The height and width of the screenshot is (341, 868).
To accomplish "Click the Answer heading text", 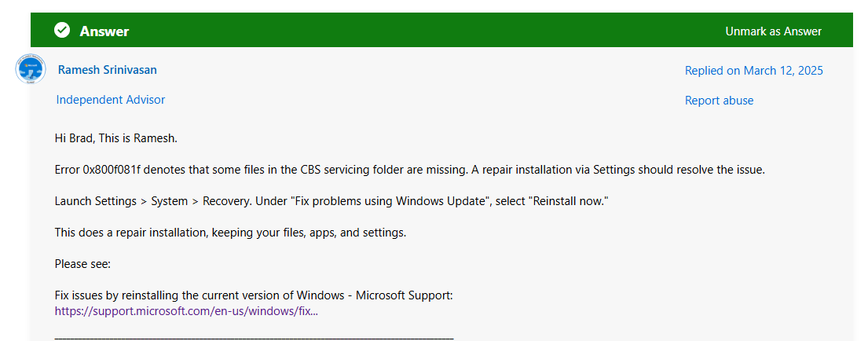I will tap(104, 31).
